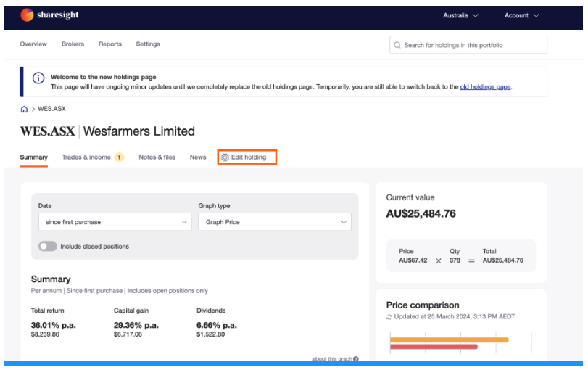The height and width of the screenshot is (370, 588).
Task: Click the Sharesight logo
Action: (49, 15)
